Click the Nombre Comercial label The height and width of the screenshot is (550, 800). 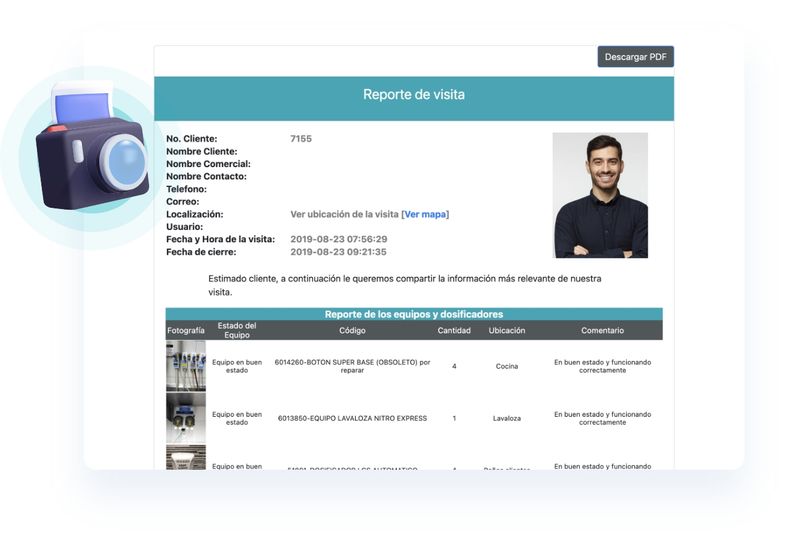pyautogui.click(x=208, y=164)
